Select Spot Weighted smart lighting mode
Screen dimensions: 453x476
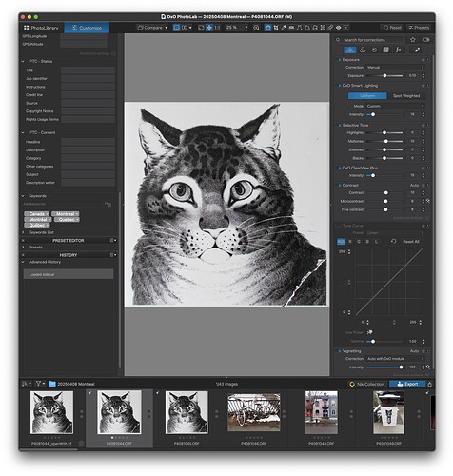406,95
